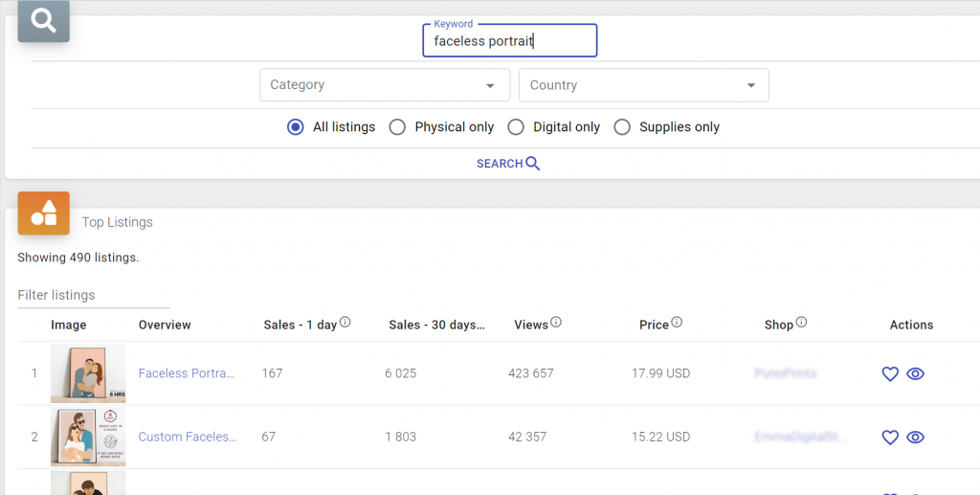This screenshot has width=980, height=495.
Task: Watch the Faceless Portra... listing via eye icon
Action: point(915,373)
